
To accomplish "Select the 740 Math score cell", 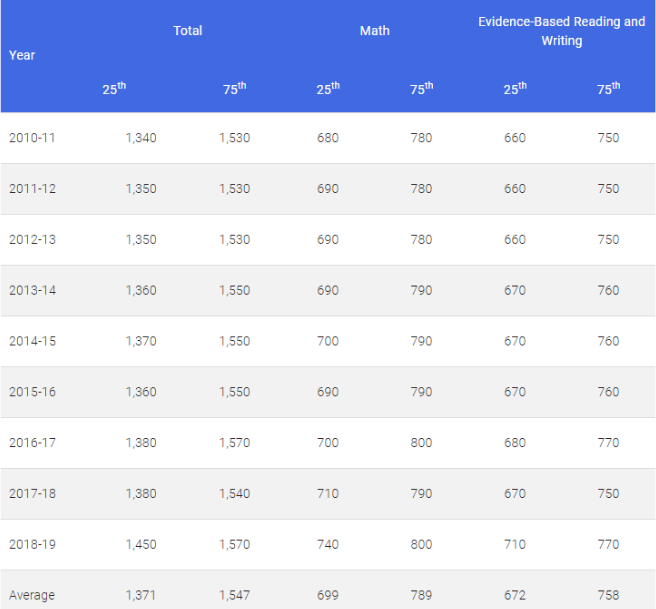I will [328, 545].
